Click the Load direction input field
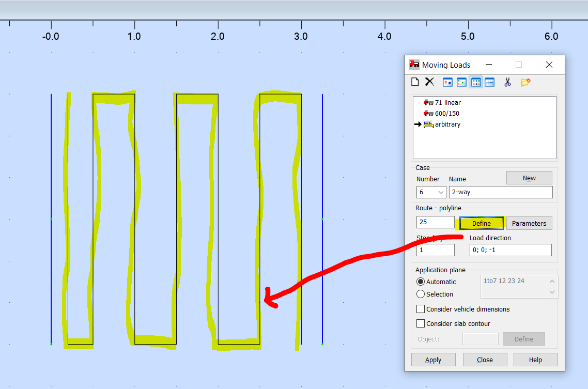 (x=510, y=250)
